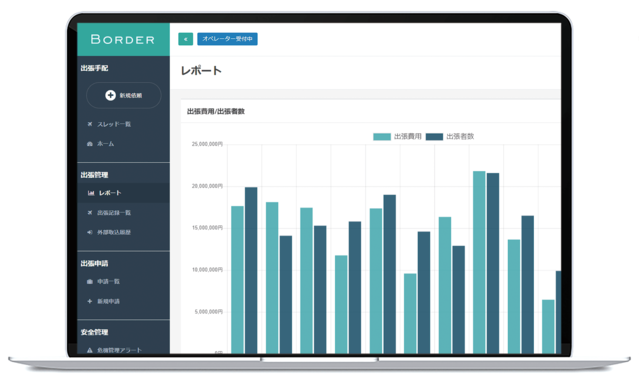Viewport: 639px width, 389px height.
Task: Click the airplane icon beside スレッド一覧
Action: [x=90, y=124]
